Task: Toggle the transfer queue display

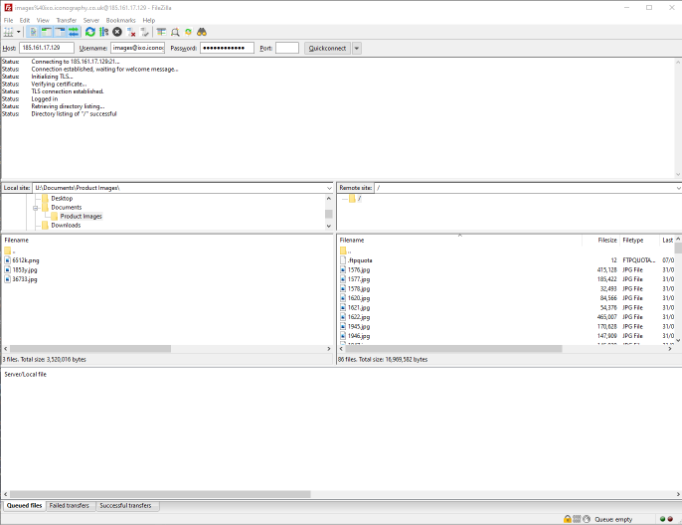Action: point(73,32)
